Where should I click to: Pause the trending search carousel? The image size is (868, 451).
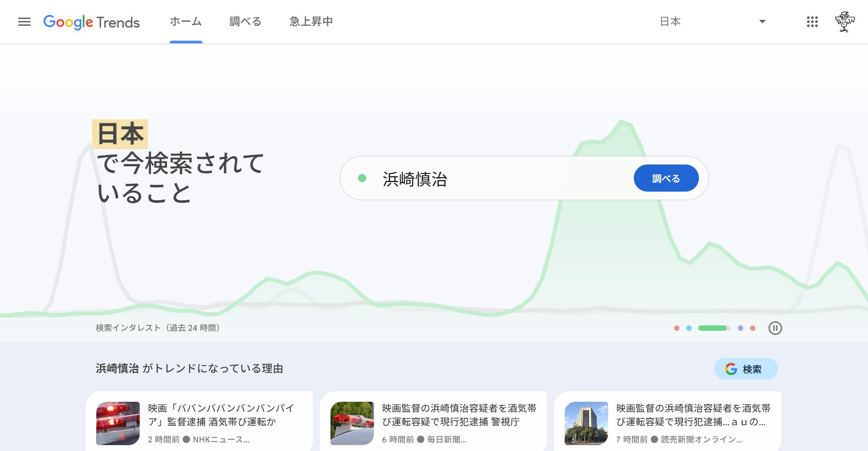pyautogui.click(x=775, y=328)
